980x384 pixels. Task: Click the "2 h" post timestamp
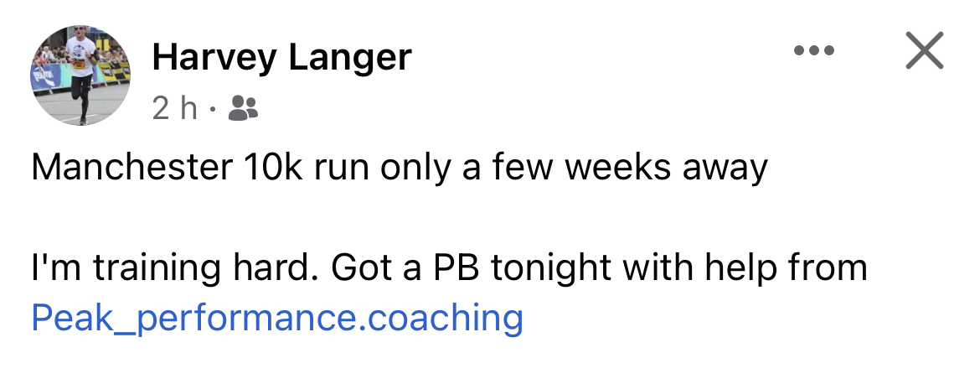tap(175, 107)
